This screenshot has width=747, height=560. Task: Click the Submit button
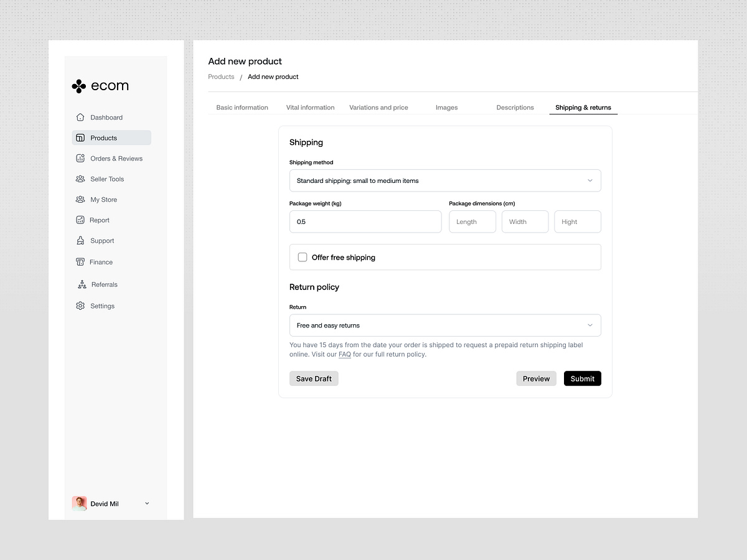click(x=582, y=378)
